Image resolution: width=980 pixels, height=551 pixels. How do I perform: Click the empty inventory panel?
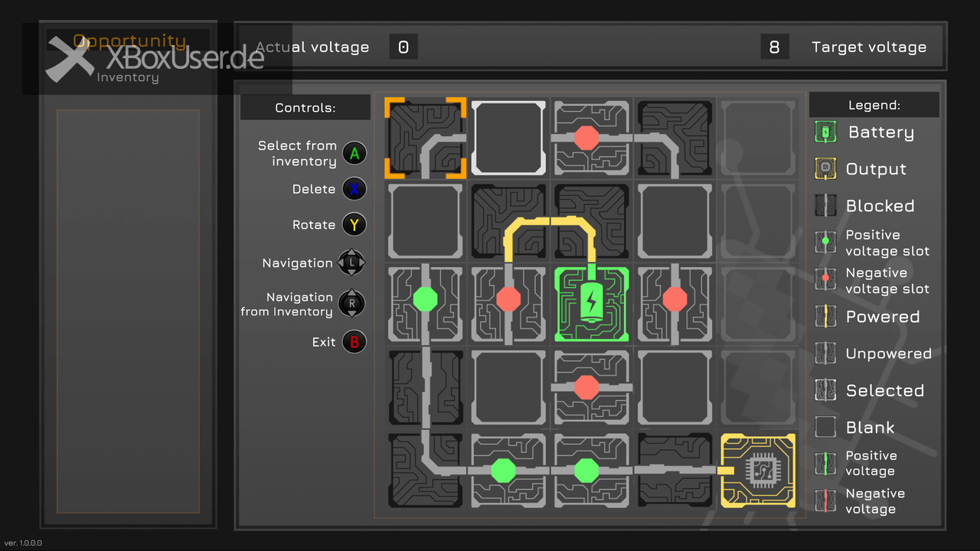click(128, 311)
